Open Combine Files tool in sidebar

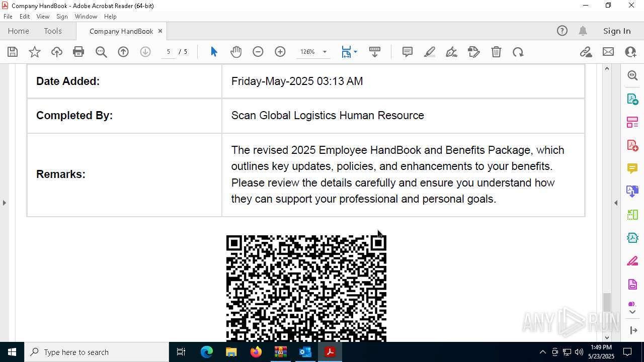[x=632, y=191]
